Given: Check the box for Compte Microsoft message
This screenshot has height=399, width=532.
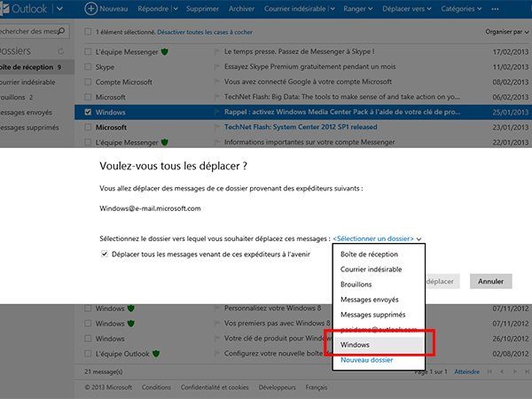Looking at the screenshot, I should point(88,82).
